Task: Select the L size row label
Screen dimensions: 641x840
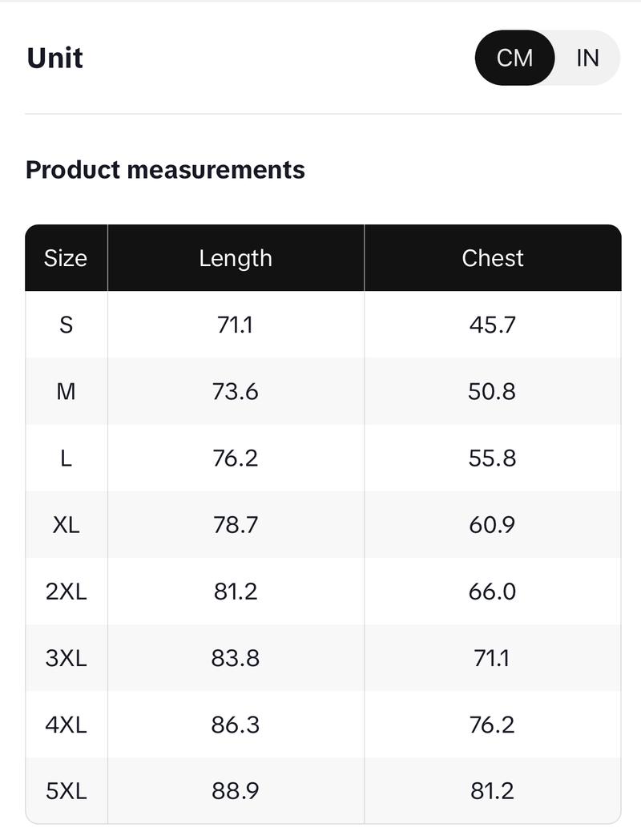Action: [66, 458]
